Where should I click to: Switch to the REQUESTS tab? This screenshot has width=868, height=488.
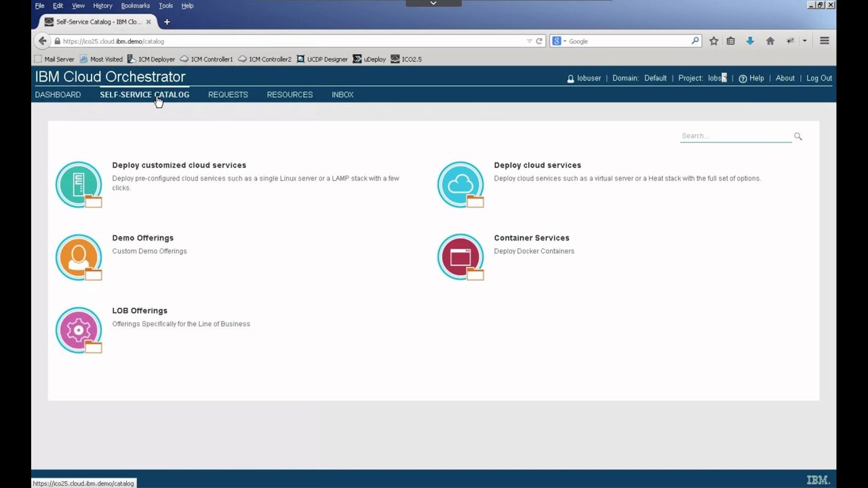coord(228,95)
